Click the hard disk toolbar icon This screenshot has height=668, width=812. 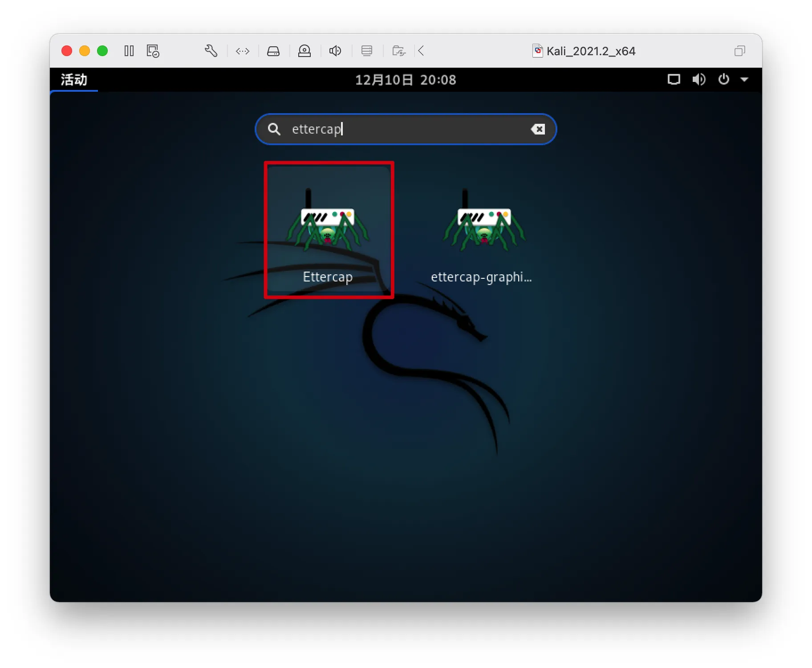coord(273,51)
